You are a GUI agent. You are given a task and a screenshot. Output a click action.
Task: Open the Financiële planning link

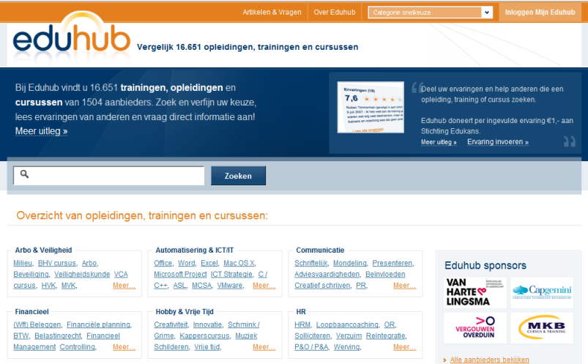tap(99, 324)
